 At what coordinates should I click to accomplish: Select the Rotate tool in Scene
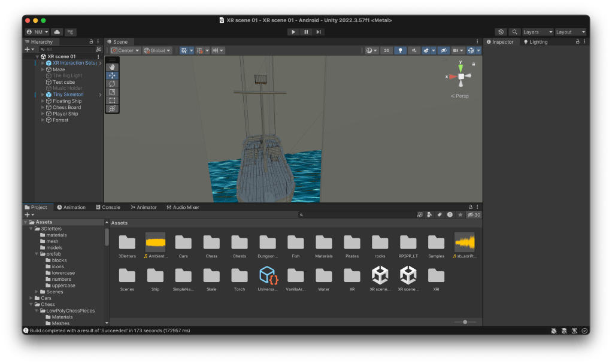click(x=112, y=84)
